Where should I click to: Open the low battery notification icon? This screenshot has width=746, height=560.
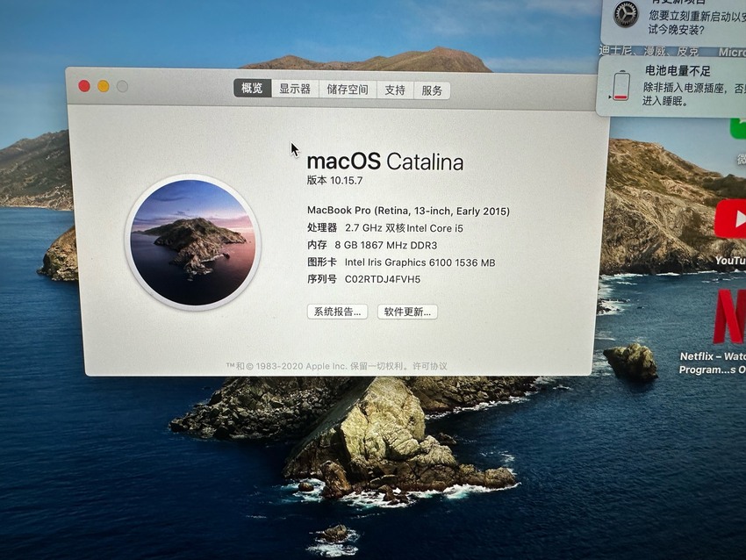620,86
